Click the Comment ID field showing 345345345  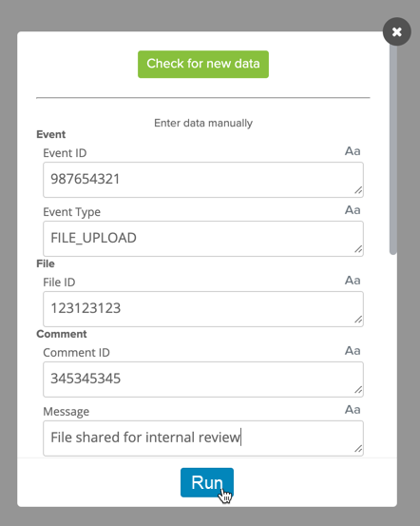203,380
